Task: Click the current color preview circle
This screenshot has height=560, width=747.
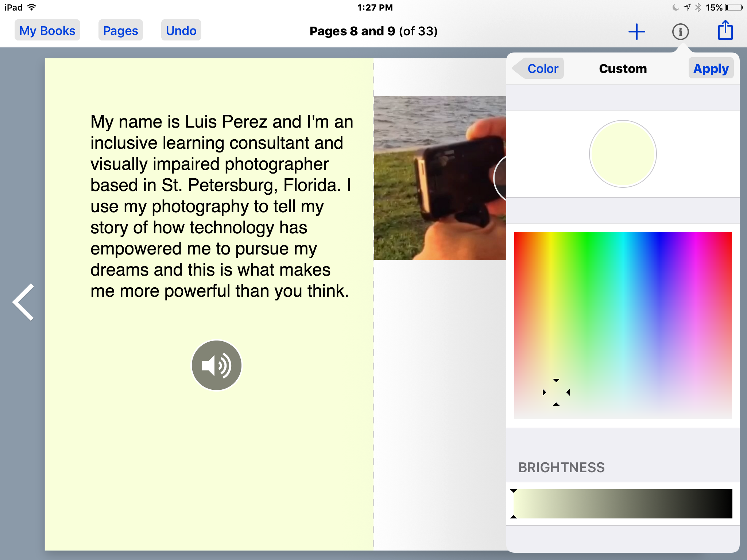Action: (x=622, y=154)
